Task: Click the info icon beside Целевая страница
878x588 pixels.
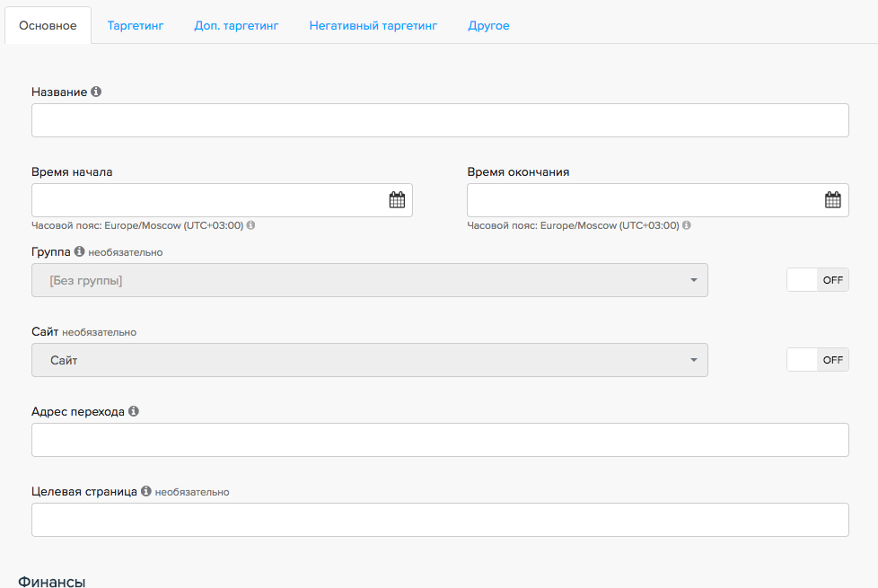Action: [x=145, y=491]
